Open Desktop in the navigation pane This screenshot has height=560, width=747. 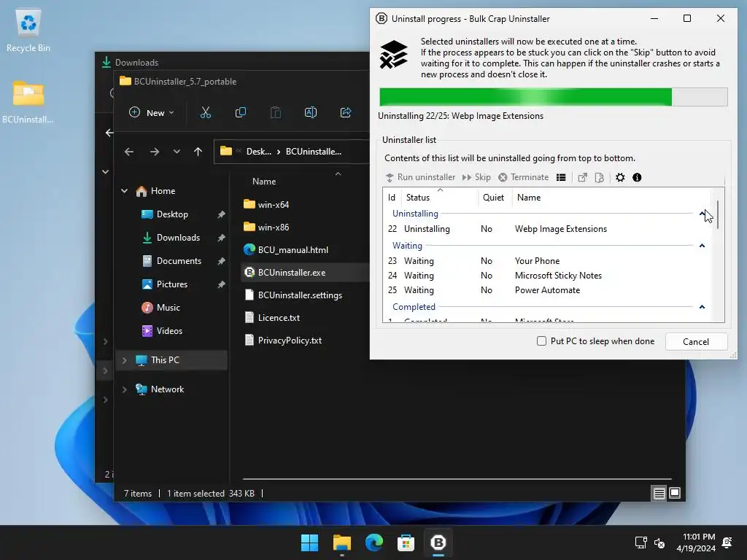[172, 214]
